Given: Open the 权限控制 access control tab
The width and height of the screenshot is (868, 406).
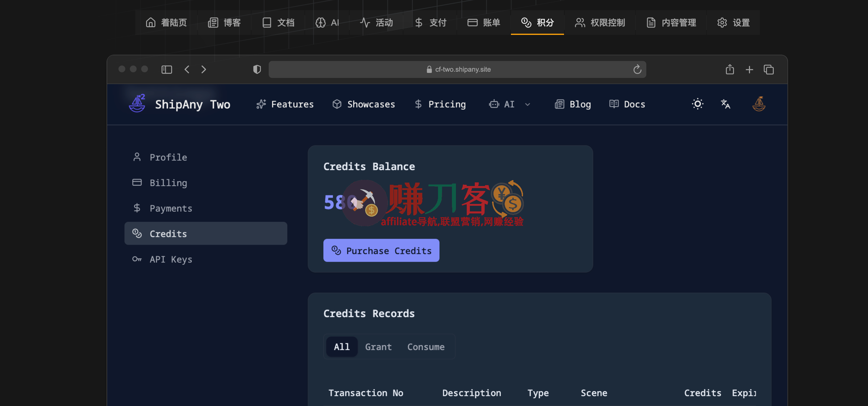Looking at the screenshot, I should point(600,23).
